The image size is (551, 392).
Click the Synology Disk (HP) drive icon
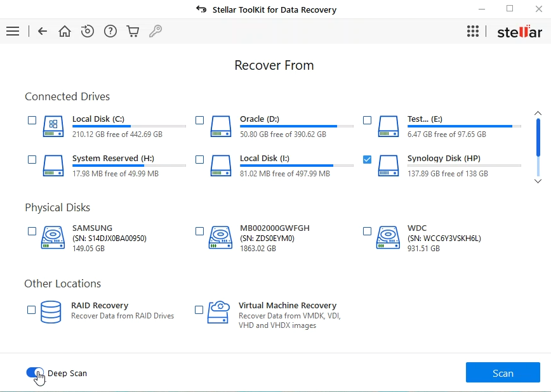point(388,166)
